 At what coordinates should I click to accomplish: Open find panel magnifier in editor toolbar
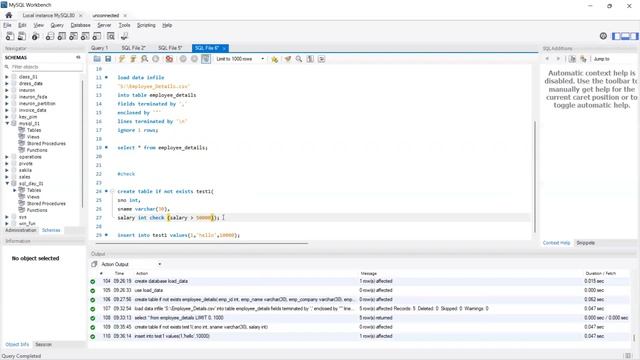tap(299, 59)
